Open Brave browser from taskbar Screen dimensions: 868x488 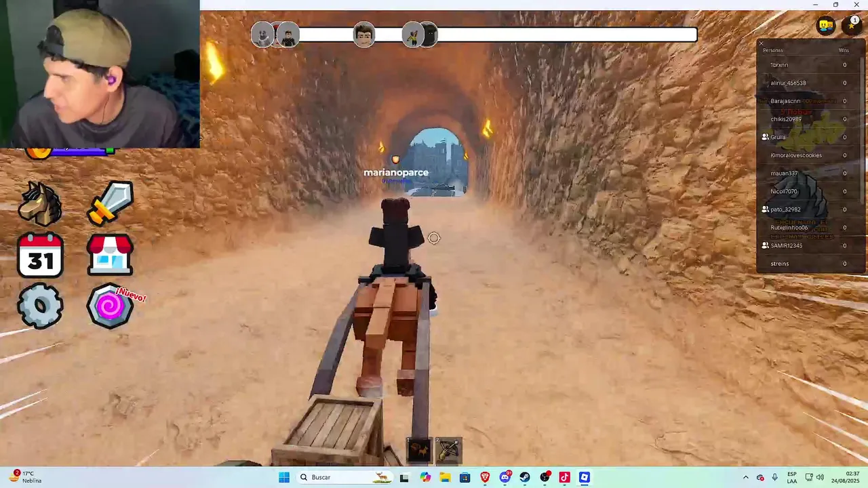pos(485,477)
